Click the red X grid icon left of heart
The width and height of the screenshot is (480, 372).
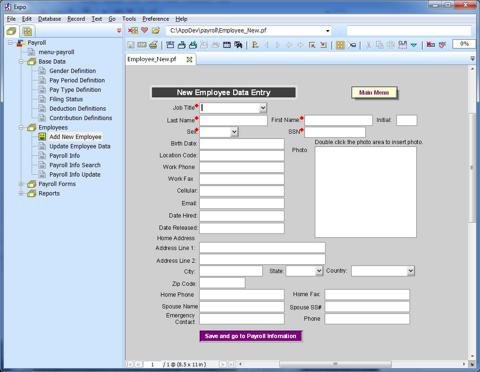[133, 30]
